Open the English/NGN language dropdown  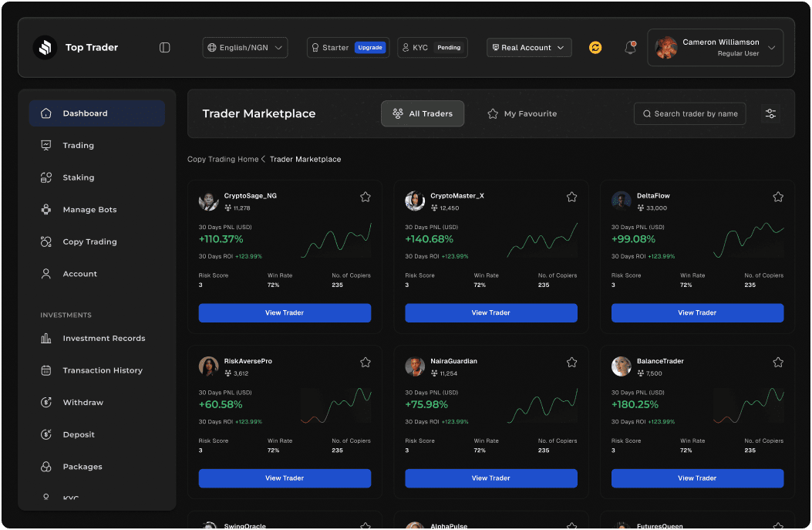coord(245,48)
